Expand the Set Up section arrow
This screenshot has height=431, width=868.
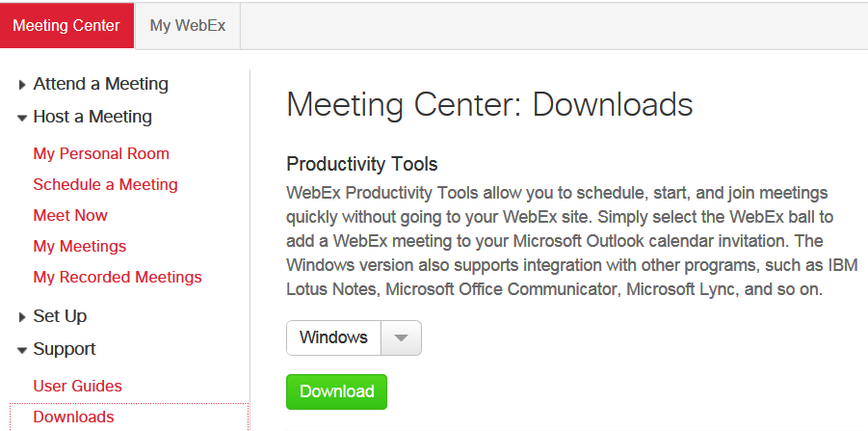21,317
